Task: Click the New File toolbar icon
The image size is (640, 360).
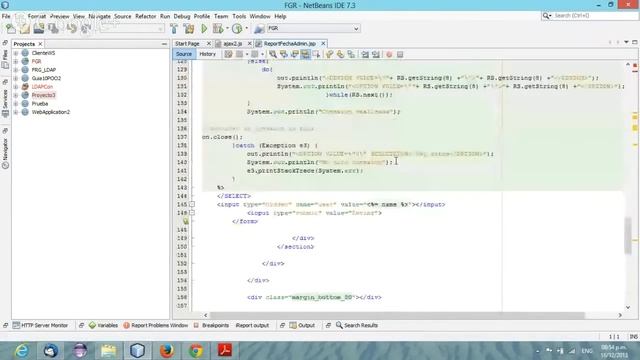Action: pyautogui.click(x=11, y=28)
